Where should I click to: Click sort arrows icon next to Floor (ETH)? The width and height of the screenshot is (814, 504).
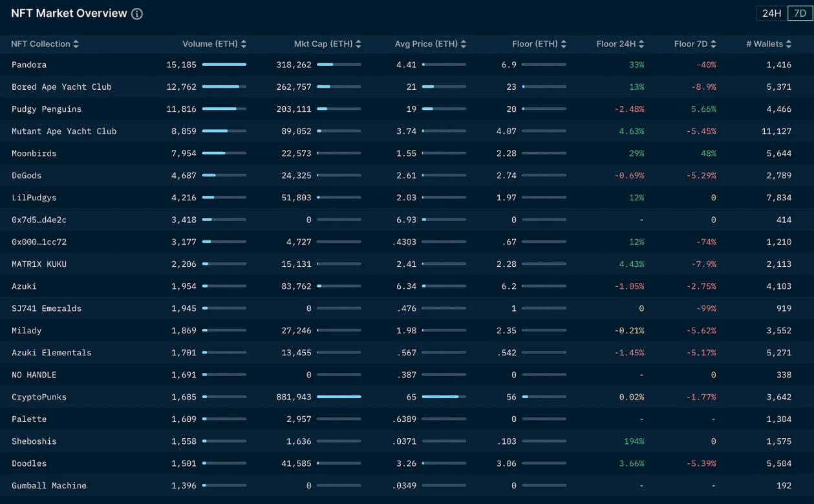tap(563, 44)
